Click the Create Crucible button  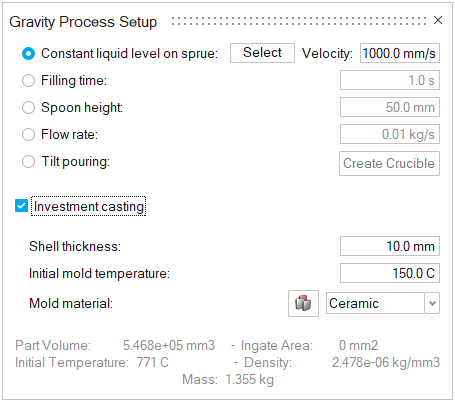[x=389, y=163]
